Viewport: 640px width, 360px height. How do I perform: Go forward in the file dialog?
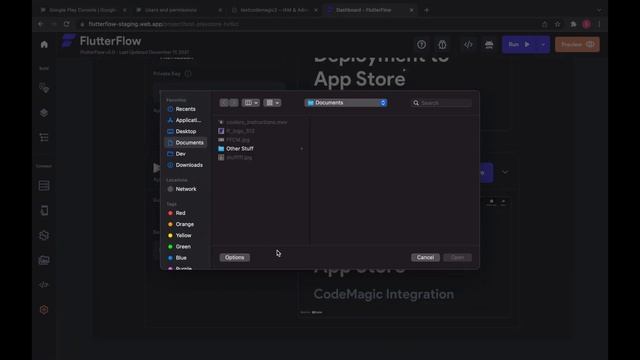tap(233, 103)
